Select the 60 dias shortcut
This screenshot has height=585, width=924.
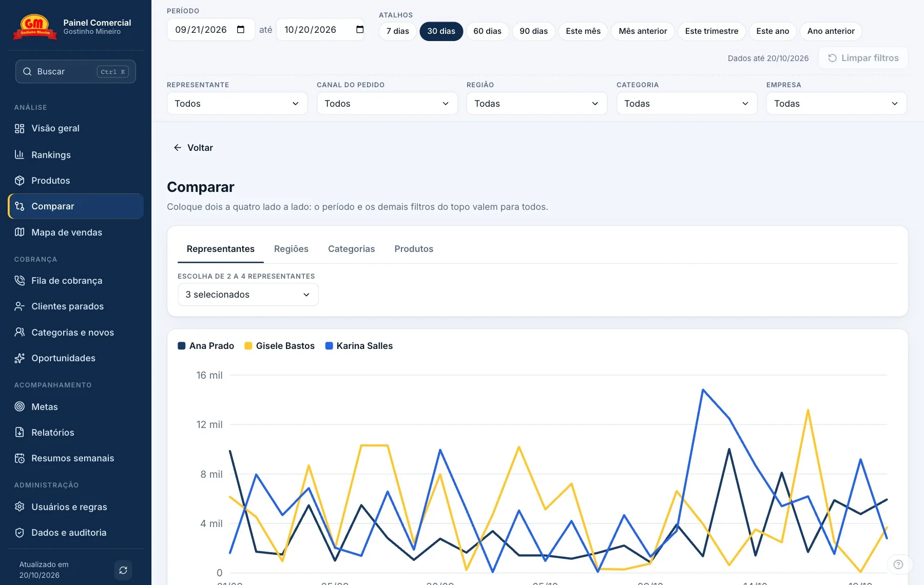pyautogui.click(x=487, y=31)
